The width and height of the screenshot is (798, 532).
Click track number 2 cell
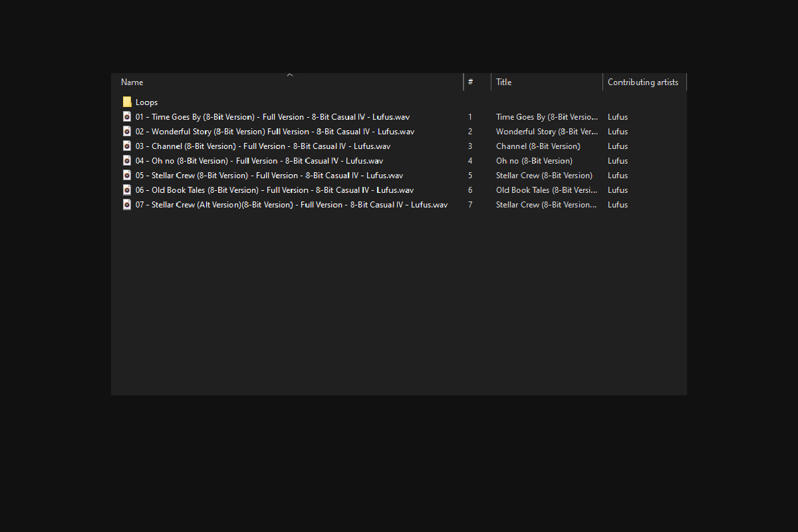pos(470,132)
